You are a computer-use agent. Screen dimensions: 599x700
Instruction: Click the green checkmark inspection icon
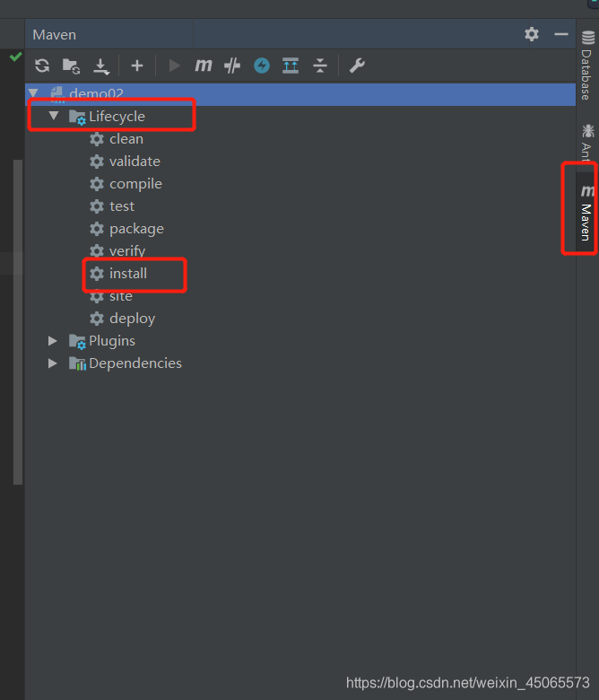point(15,57)
